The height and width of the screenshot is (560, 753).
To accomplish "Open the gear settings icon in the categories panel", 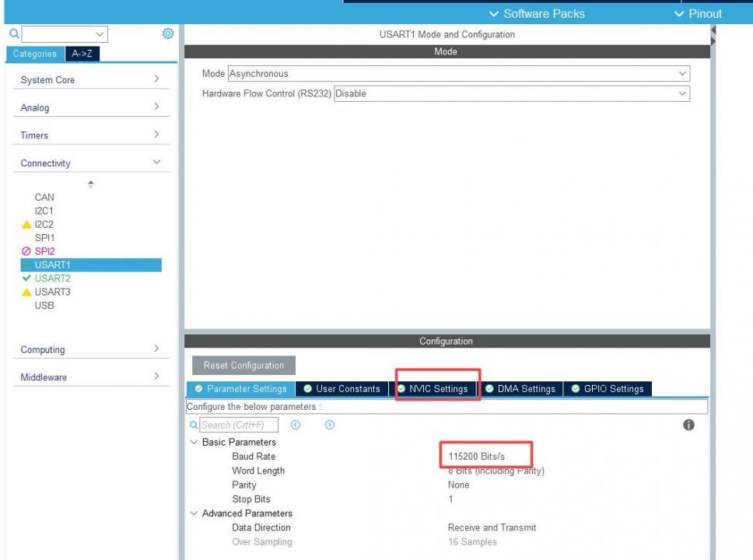I will coord(167,33).
